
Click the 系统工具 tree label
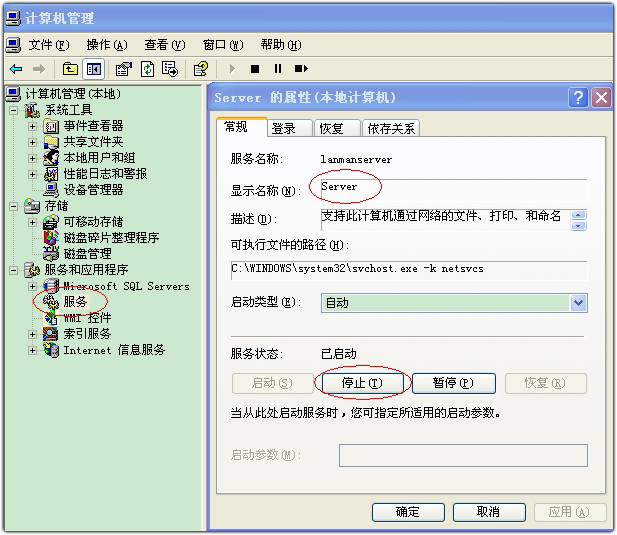pos(68,110)
